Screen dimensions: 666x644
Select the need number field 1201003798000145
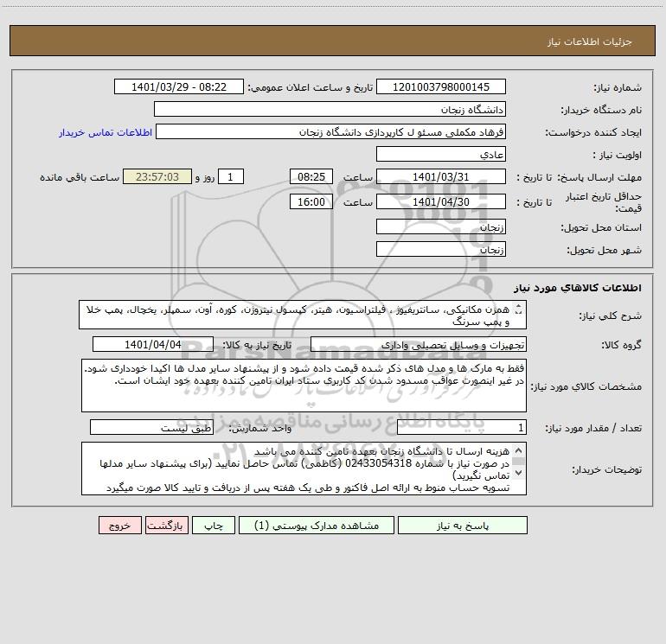(x=441, y=86)
